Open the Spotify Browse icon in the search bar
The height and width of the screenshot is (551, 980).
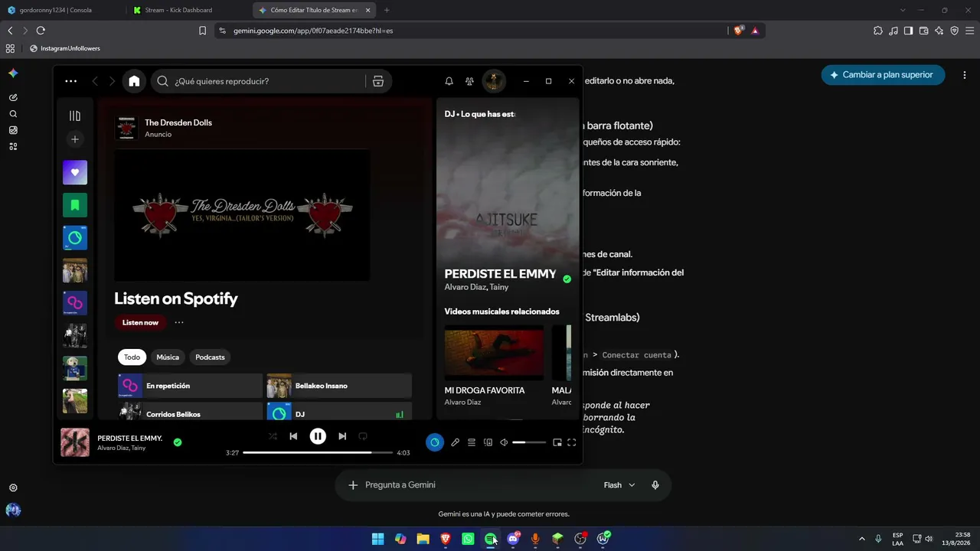pos(378,81)
